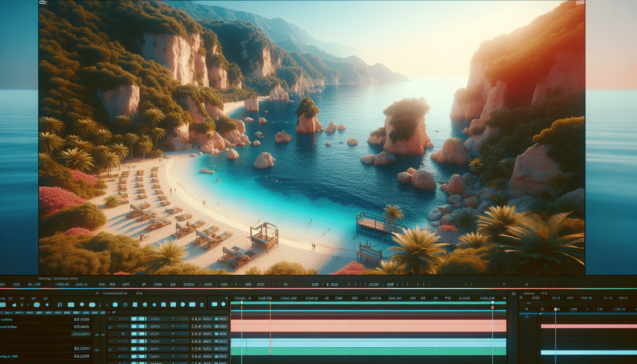Collapse the right mini-timeline panel header arrow

click(x=521, y=293)
